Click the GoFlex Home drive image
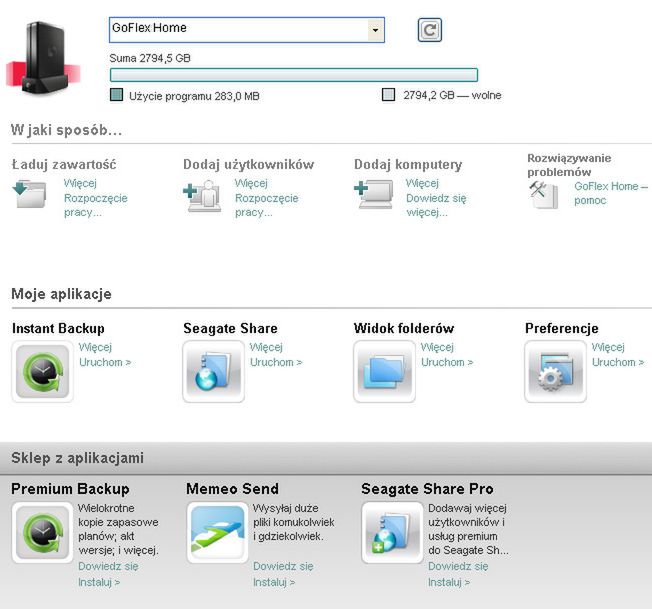 43,58
